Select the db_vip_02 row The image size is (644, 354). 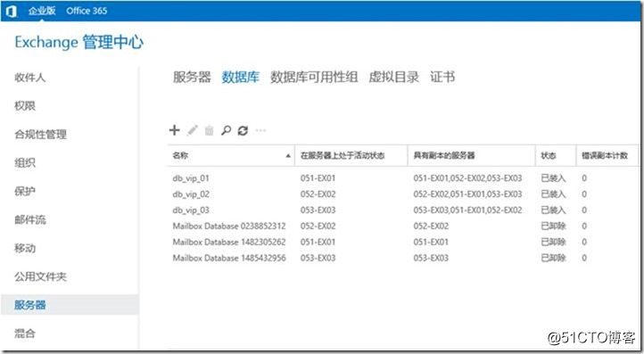click(402, 194)
